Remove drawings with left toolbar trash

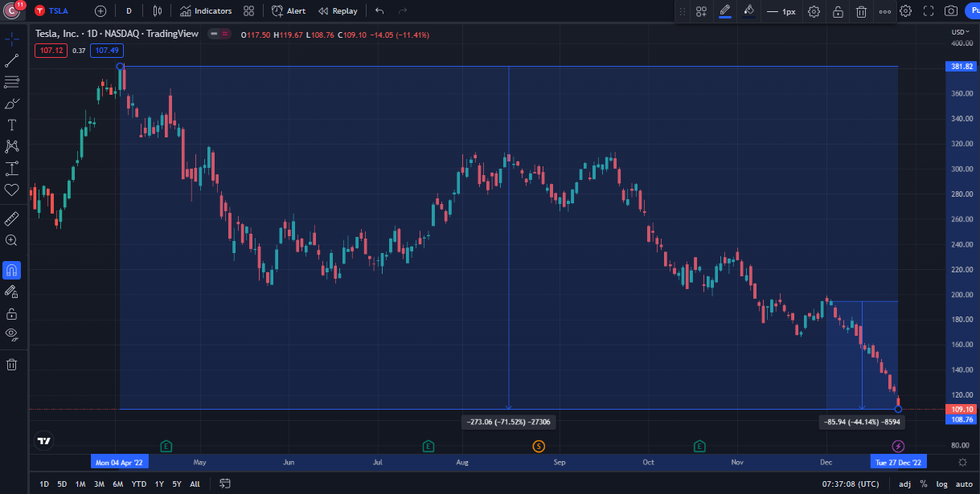12,365
